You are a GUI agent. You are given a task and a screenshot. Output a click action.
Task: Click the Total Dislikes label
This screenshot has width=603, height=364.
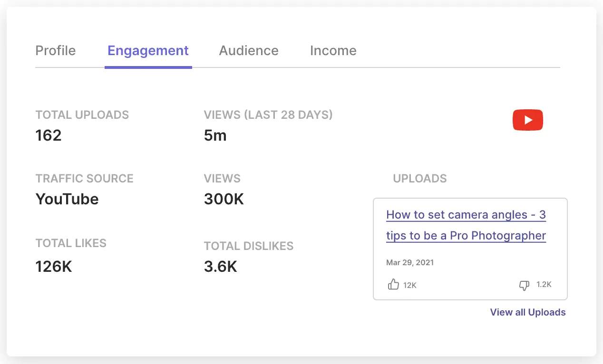pos(249,246)
